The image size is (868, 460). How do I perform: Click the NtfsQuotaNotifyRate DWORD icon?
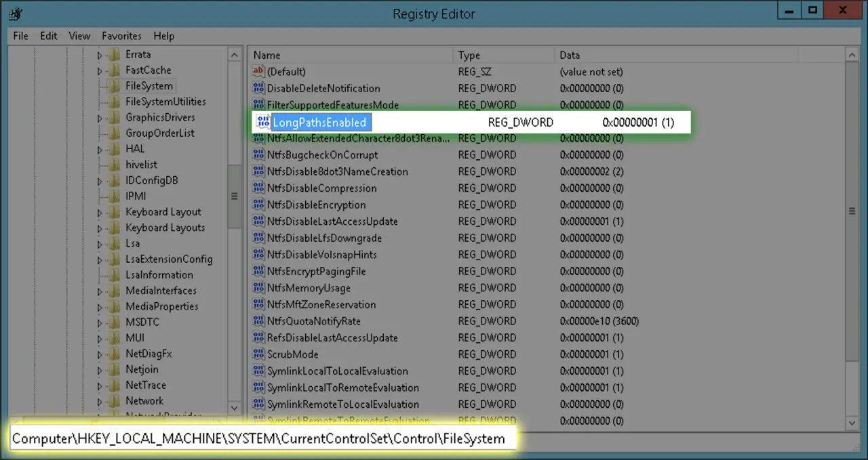tap(258, 321)
